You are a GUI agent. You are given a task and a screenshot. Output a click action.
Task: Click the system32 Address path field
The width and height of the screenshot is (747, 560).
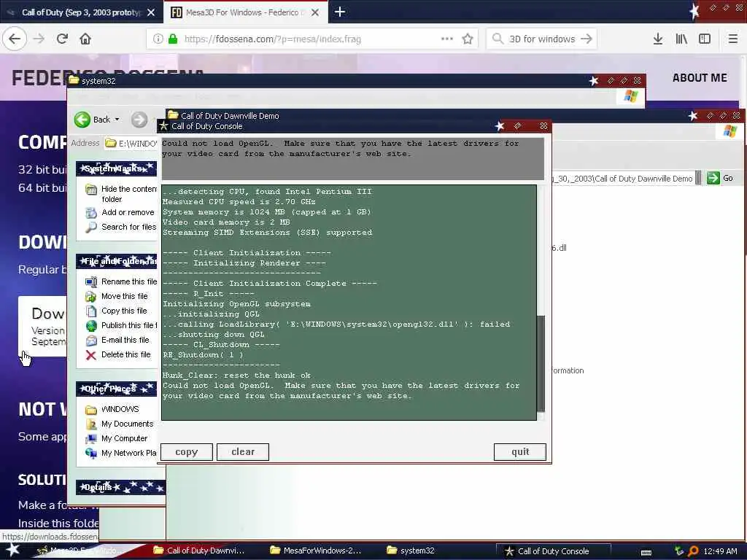click(131, 143)
